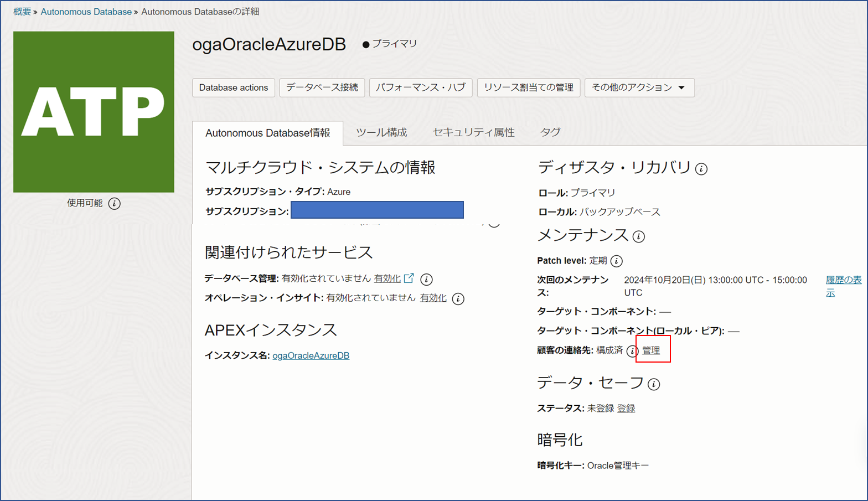Click info icon beside ディザスタ・リカバリ heading
Viewport: 868px width, 501px height.
click(x=701, y=169)
